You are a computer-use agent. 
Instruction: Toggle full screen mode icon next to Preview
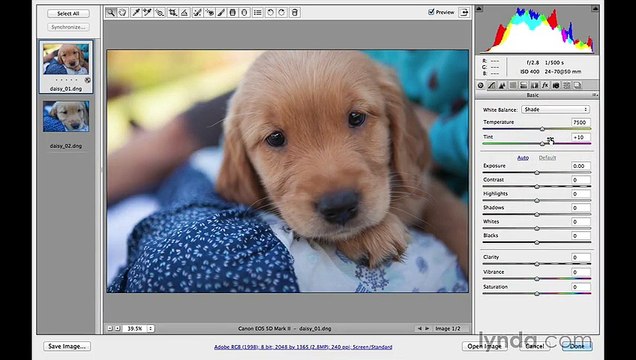pyautogui.click(x=464, y=13)
